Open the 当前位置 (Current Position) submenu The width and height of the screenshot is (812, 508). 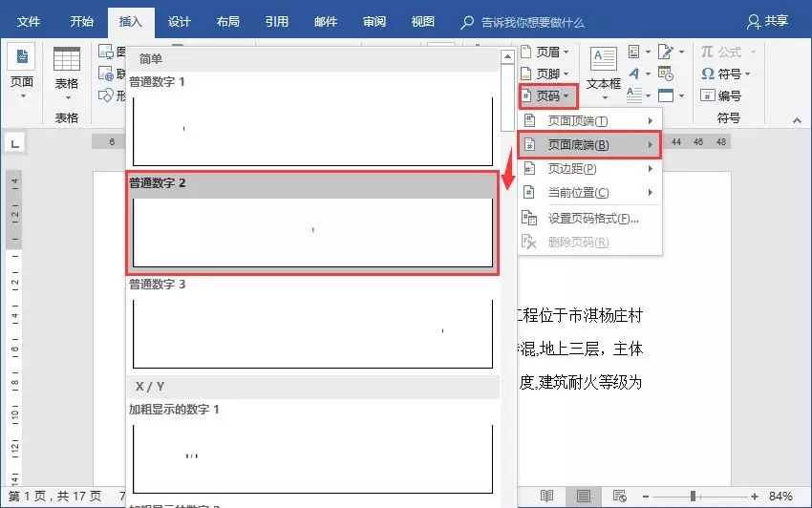(x=589, y=192)
